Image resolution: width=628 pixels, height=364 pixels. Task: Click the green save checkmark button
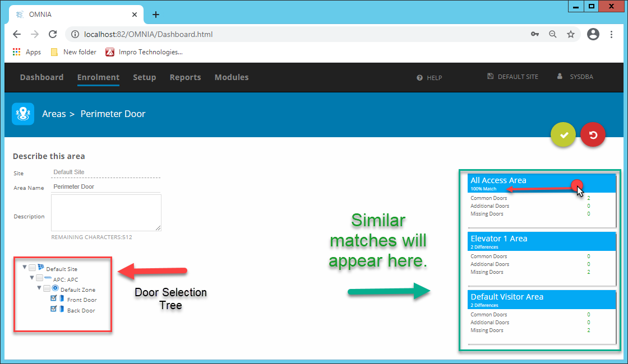click(563, 135)
